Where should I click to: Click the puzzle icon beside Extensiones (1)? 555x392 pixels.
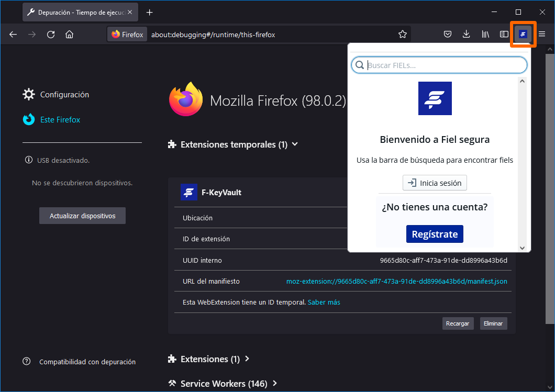click(172, 359)
